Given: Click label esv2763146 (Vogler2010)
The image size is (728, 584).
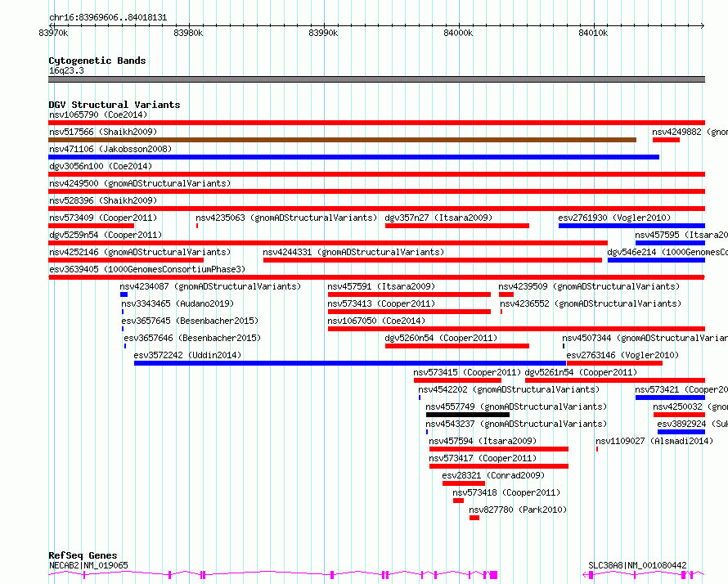Looking at the screenshot, I should [622, 355].
